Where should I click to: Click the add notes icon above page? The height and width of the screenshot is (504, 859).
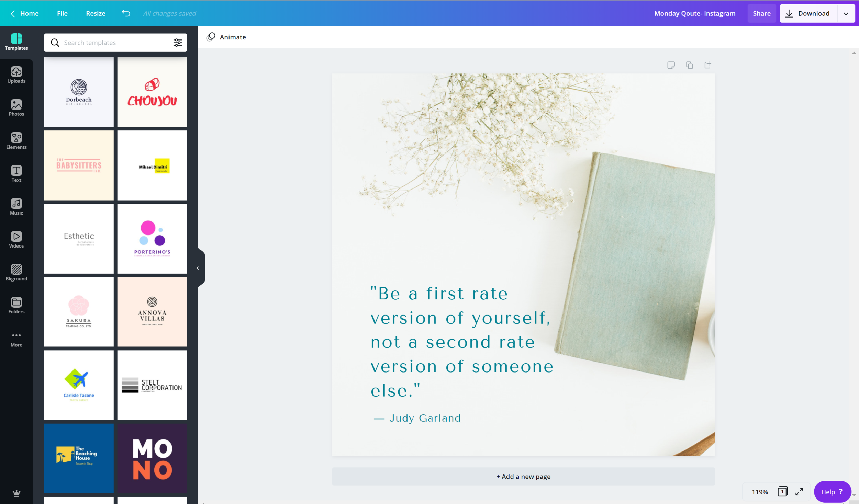(x=671, y=65)
